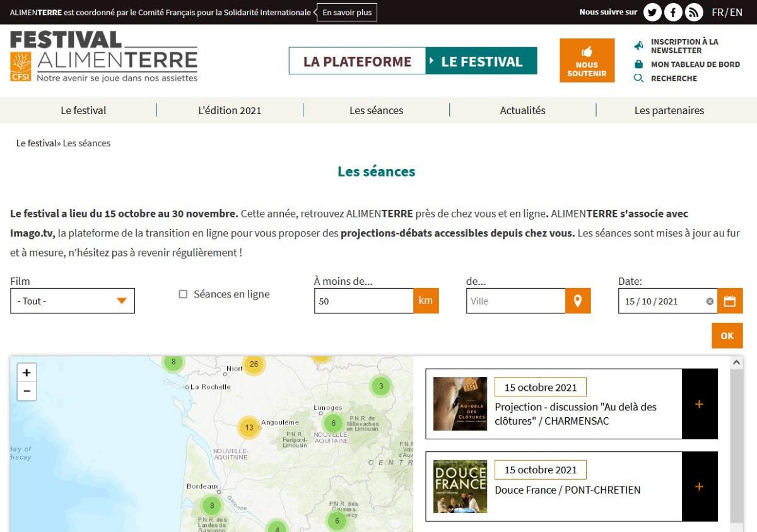This screenshot has width=757, height=532.
Task: Expand the Au delà des clôtures session plus
Action: tap(700, 404)
